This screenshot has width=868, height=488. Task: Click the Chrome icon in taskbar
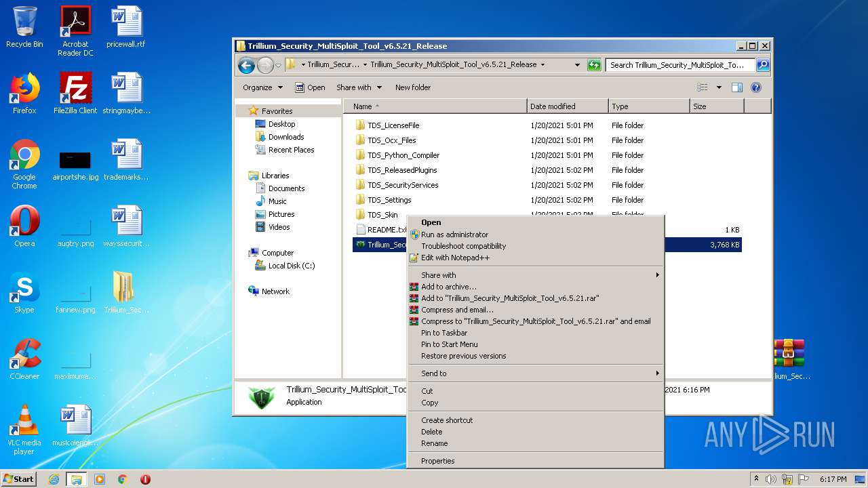point(122,479)
